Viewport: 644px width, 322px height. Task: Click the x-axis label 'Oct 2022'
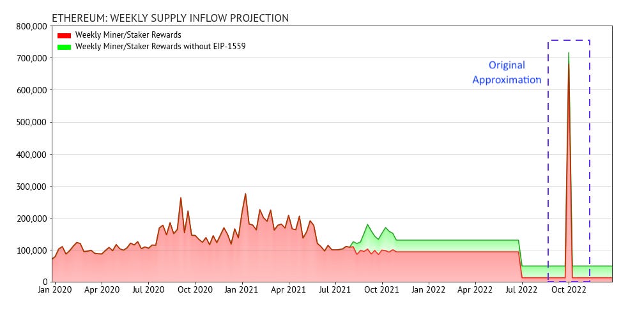point(569,290)
